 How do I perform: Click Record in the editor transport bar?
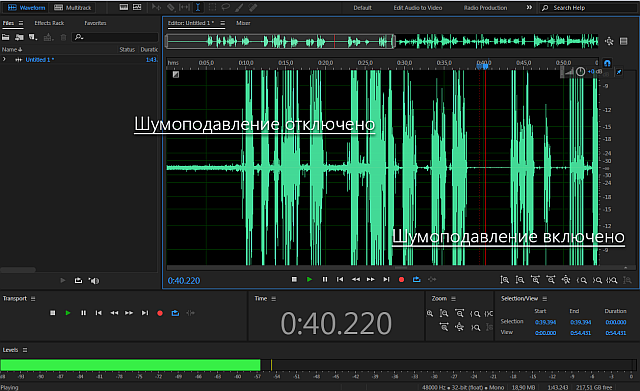402,280
